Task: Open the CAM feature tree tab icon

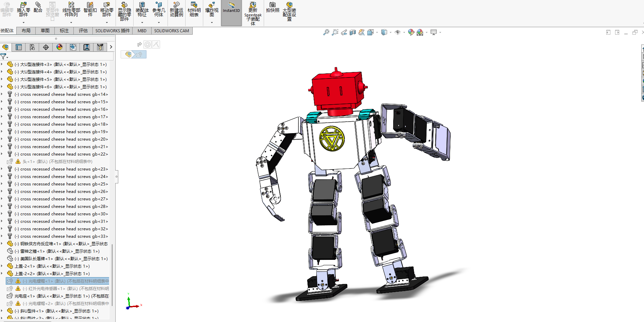Action: [73, 47]
